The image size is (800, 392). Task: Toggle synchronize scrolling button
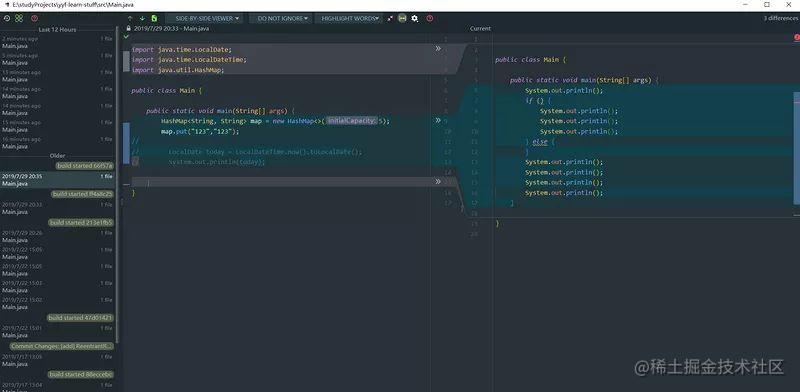(402, 18)
